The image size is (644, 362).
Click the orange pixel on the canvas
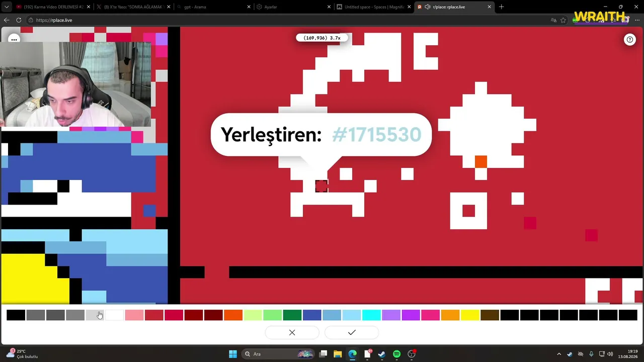click(481, 161)
